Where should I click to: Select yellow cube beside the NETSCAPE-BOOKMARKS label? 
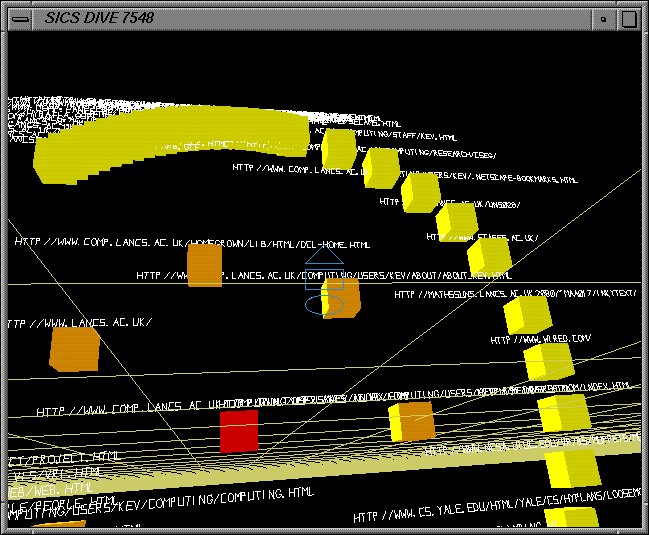pos(420,193)
